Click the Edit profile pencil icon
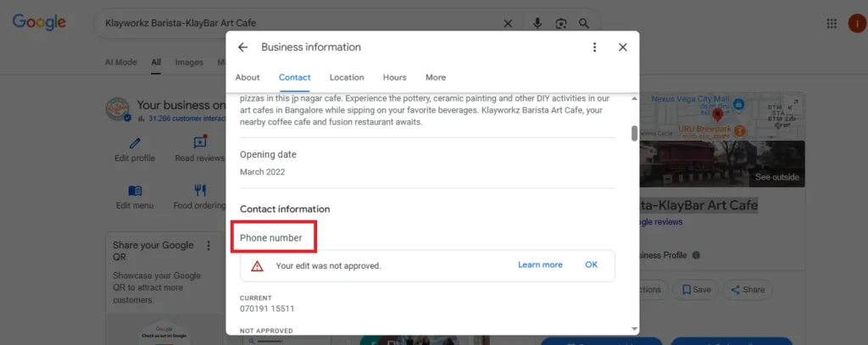The image size is (868, 345). [135, 143]
